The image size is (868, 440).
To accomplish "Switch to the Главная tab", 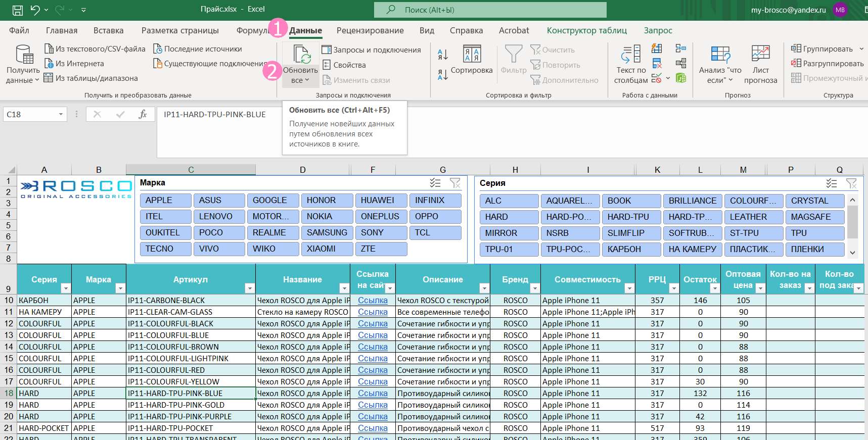I will tap(62, 30).
